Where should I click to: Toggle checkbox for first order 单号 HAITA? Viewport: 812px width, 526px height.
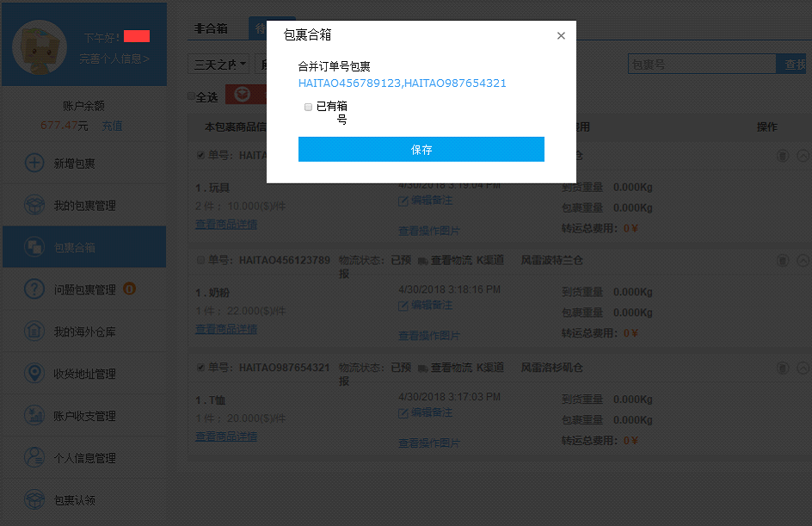(x=201, y=155)
